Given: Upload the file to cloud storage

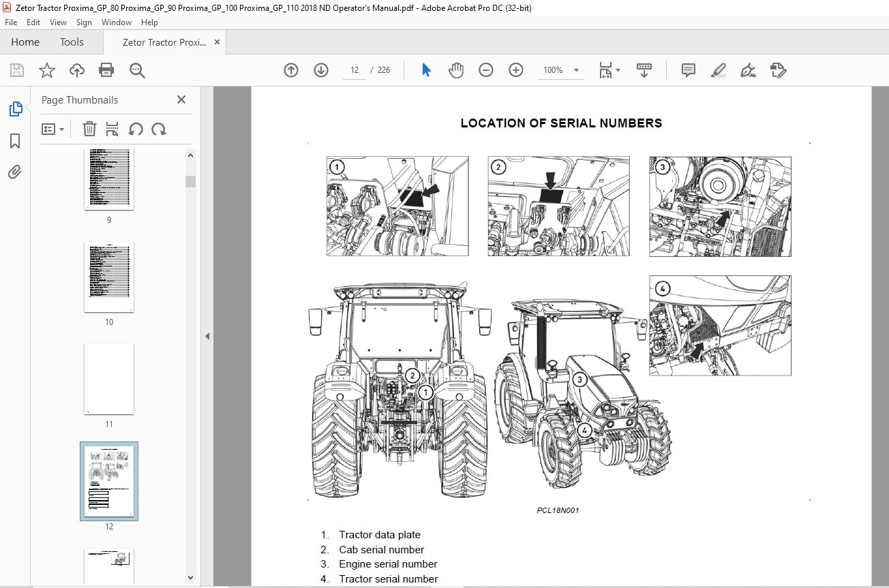Looking at the screenshot, I should [x=77, y=70].
